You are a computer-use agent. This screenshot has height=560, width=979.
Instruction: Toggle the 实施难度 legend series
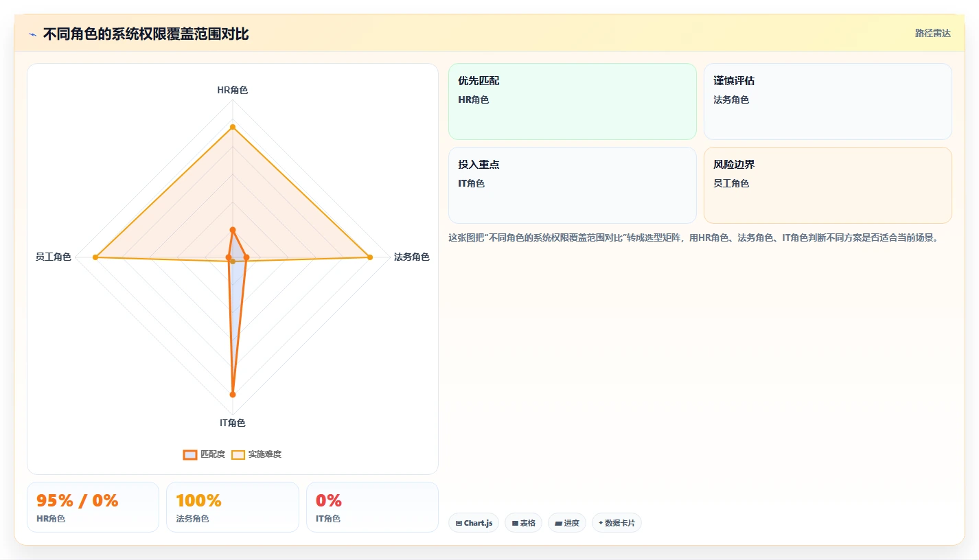pyautogui.click(x=256, y=454)
